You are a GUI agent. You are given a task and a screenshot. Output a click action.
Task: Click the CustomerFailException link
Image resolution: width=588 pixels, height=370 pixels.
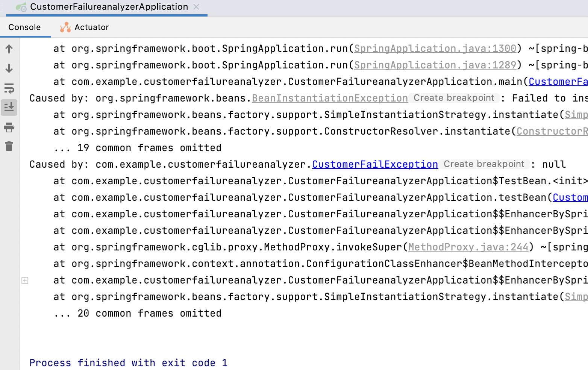pyautogui.click(x=375, y=164)
